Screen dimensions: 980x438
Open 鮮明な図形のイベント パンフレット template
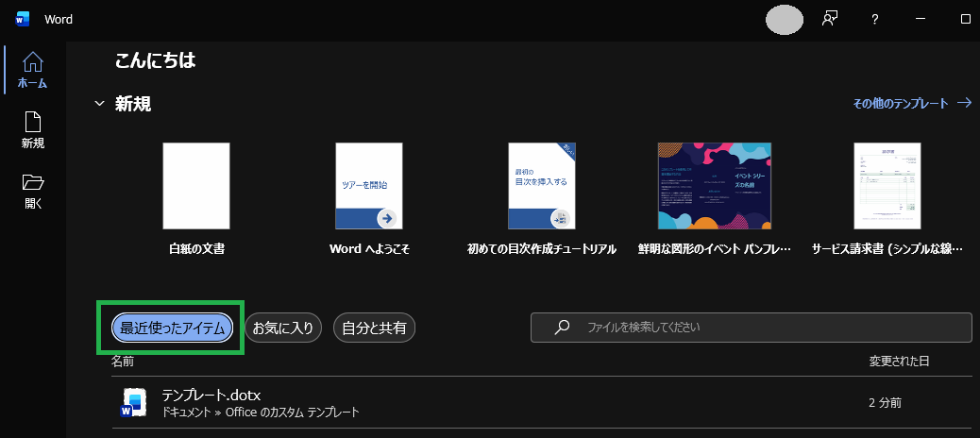[x=715, y=198]
